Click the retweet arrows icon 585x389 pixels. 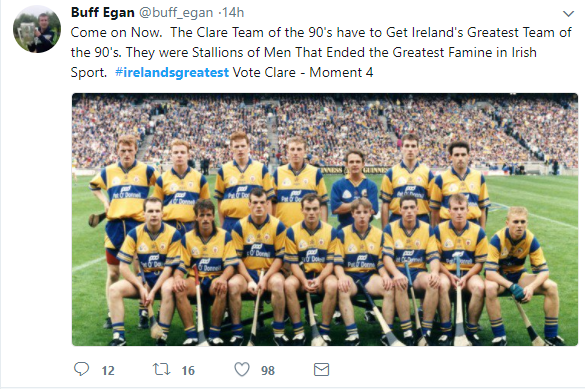[162, 370]
